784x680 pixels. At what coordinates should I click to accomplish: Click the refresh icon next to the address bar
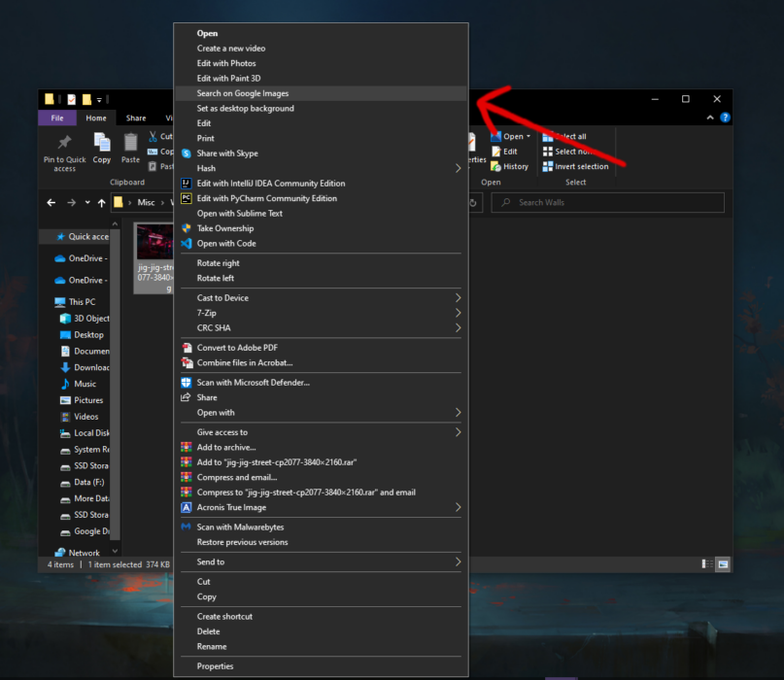tap(472, 202)
